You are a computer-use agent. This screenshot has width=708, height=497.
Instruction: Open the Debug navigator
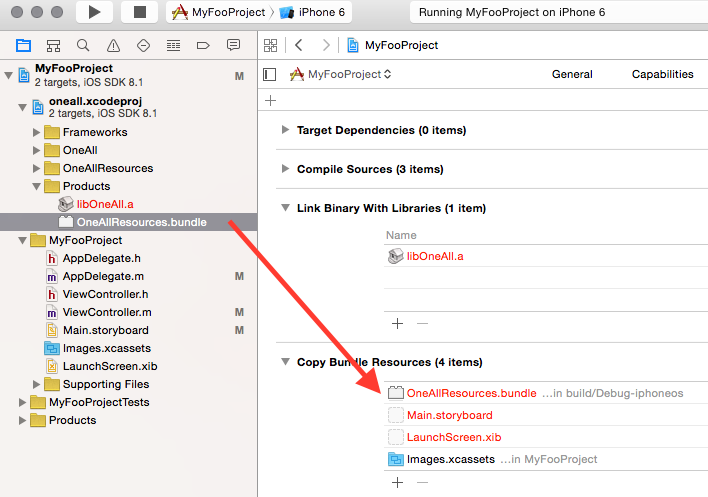(x=173, y=45)
